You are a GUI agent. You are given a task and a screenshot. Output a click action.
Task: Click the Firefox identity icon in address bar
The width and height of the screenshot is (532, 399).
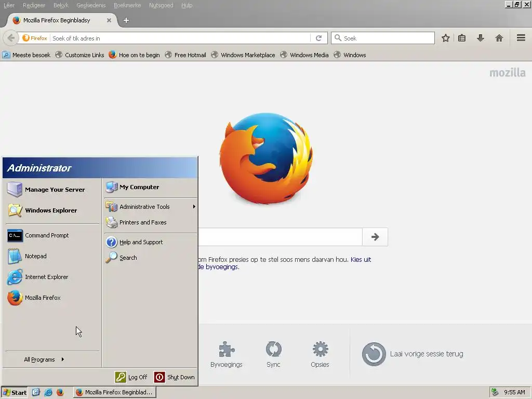point(35,38)
